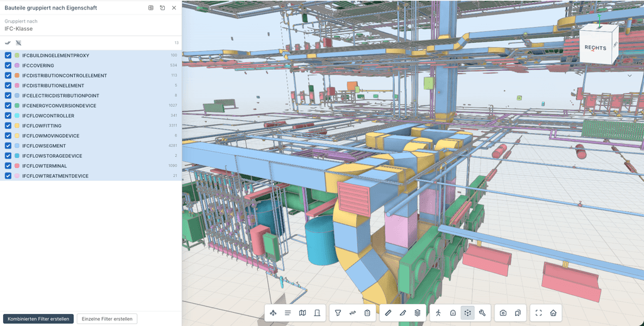
Task: Uncheck IFCFLOWCONTROLLER checkbox
Action: 8,116
